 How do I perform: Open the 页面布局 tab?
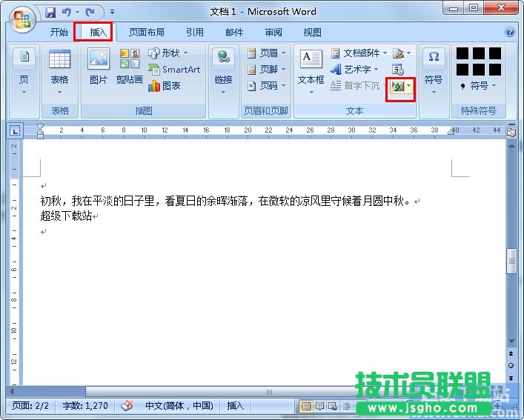(147, 32)
